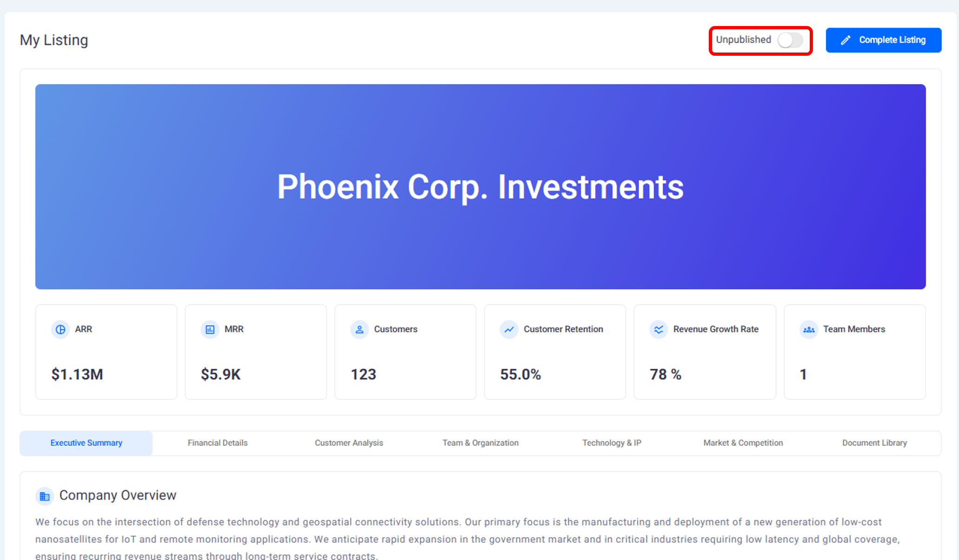
Task: Toggle the Unpublished switch on
Action: 790,40
